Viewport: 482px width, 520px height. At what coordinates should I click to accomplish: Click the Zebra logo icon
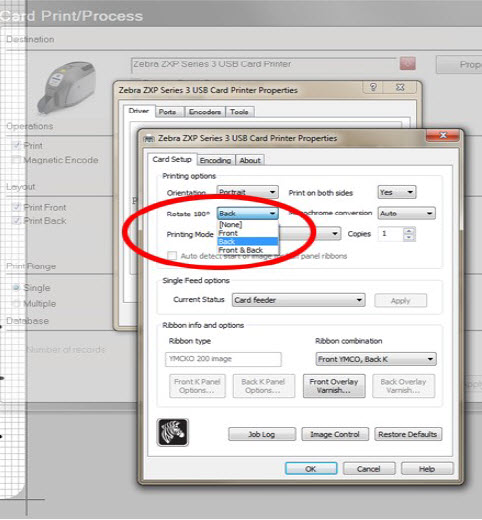[172, 432]
